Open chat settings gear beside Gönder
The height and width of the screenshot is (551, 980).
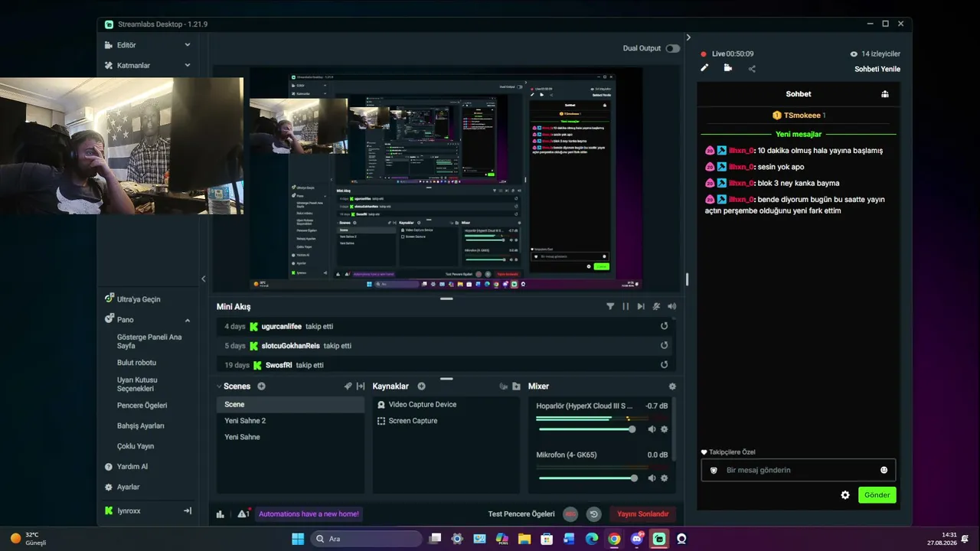(845, 495)
